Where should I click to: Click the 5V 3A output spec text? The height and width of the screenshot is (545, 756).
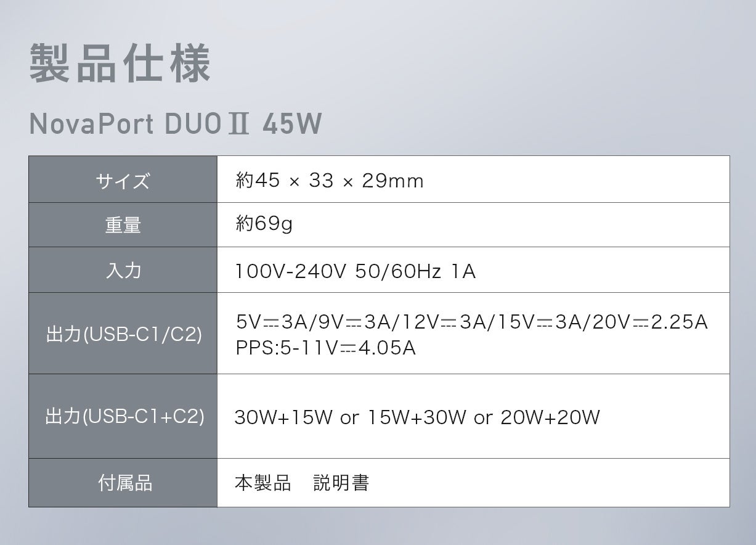[x=272, y=322]
